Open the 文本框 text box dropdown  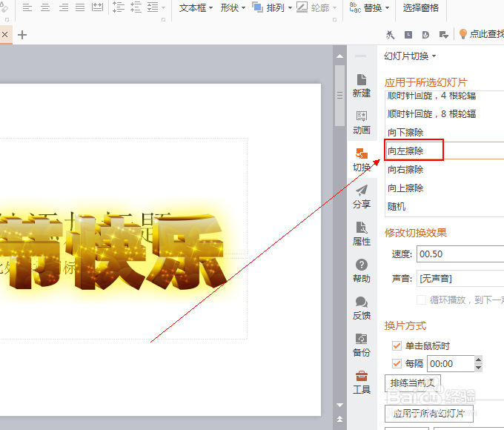(x=196, y=7)
